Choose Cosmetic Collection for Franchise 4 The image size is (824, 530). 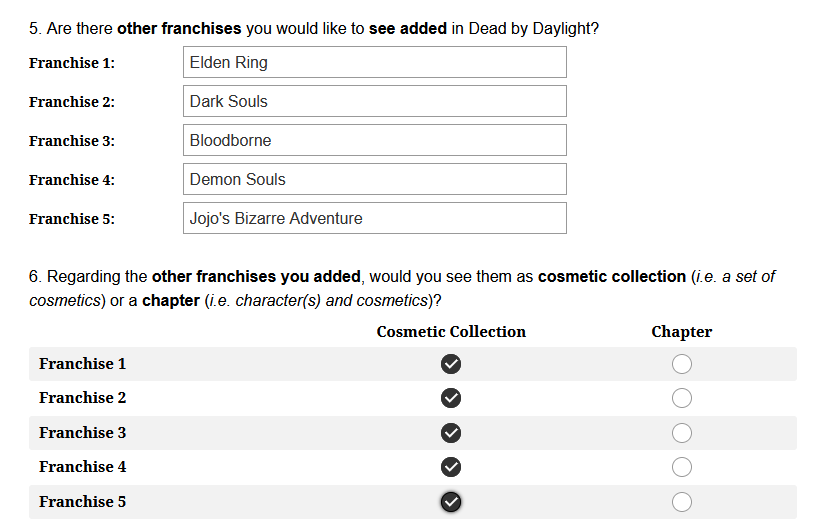pyautogui.click(x=451, y=467)
